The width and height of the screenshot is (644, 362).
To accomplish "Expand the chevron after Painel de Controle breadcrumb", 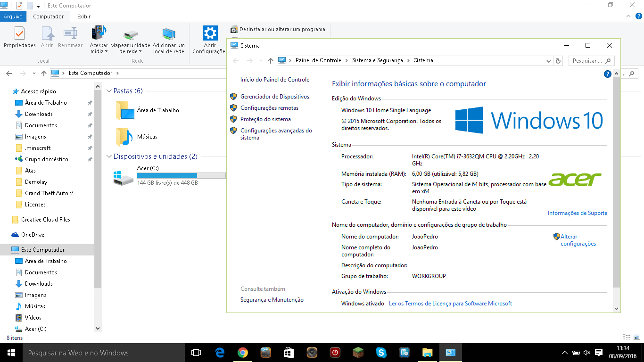I will (347, 60).
